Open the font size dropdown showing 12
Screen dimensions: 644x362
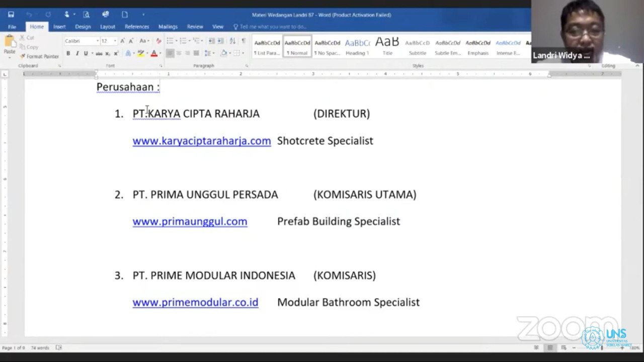(115, 41)
